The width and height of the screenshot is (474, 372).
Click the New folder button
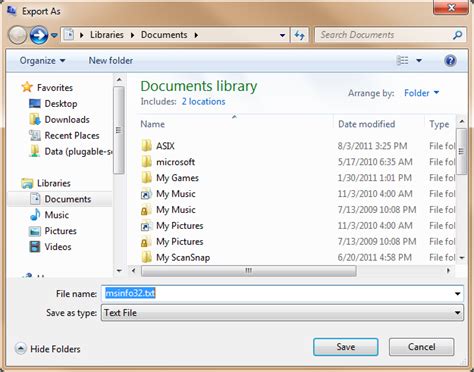click(x=111, y=61)
